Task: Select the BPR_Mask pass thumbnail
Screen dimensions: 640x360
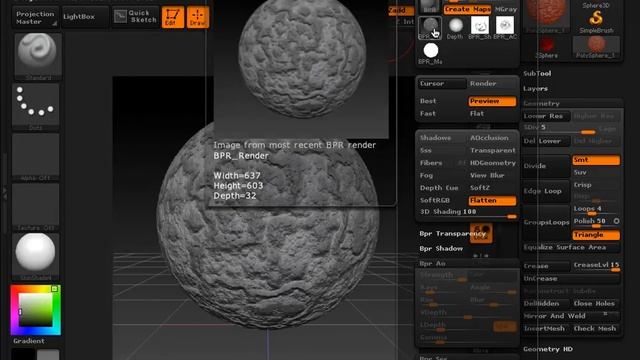Action: tap(430, 53)
